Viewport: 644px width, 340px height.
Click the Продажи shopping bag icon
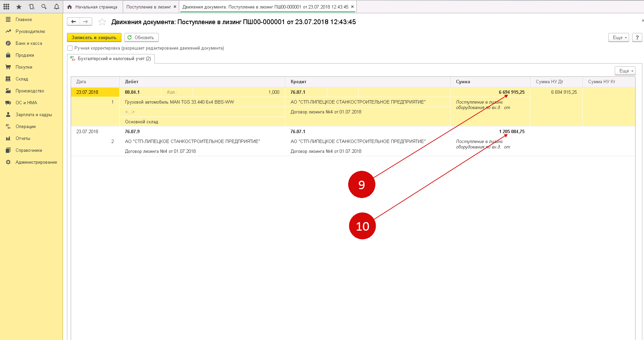[x=8, y=55]
